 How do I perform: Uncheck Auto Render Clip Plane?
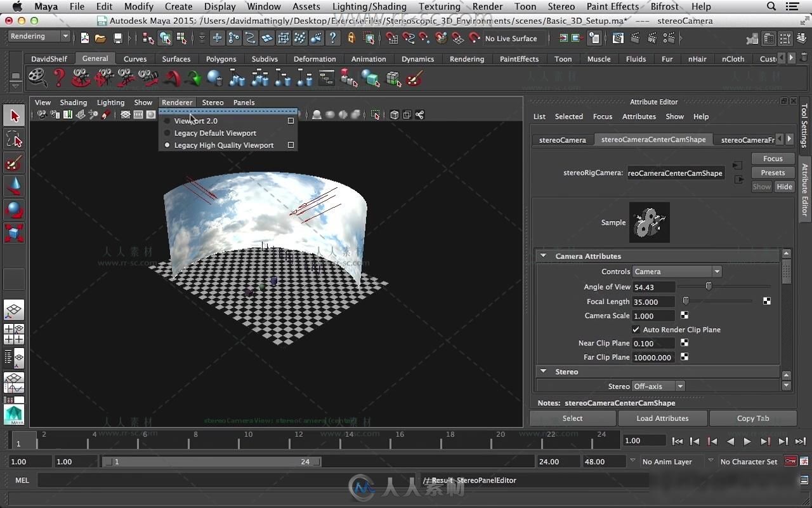(636, 330)
